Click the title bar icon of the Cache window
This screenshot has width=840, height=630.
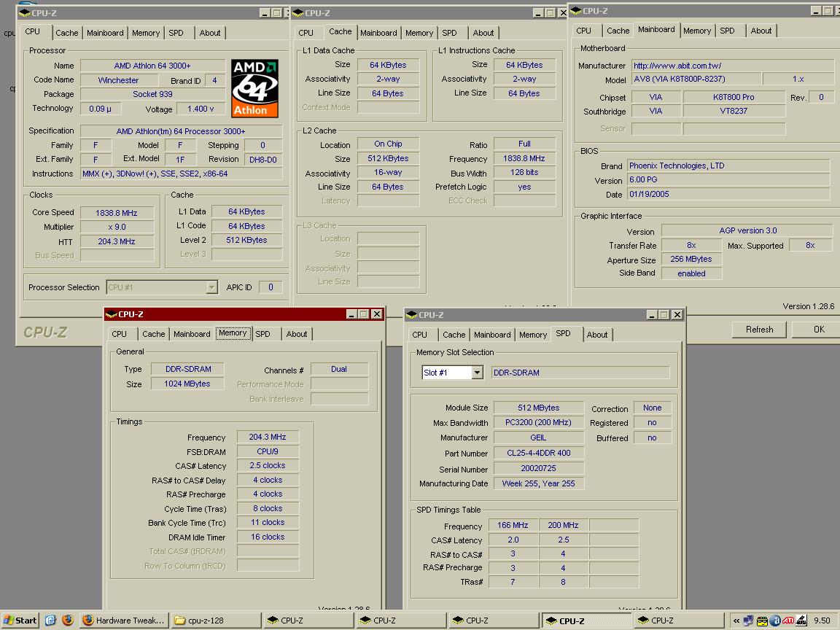pos(298,13)
